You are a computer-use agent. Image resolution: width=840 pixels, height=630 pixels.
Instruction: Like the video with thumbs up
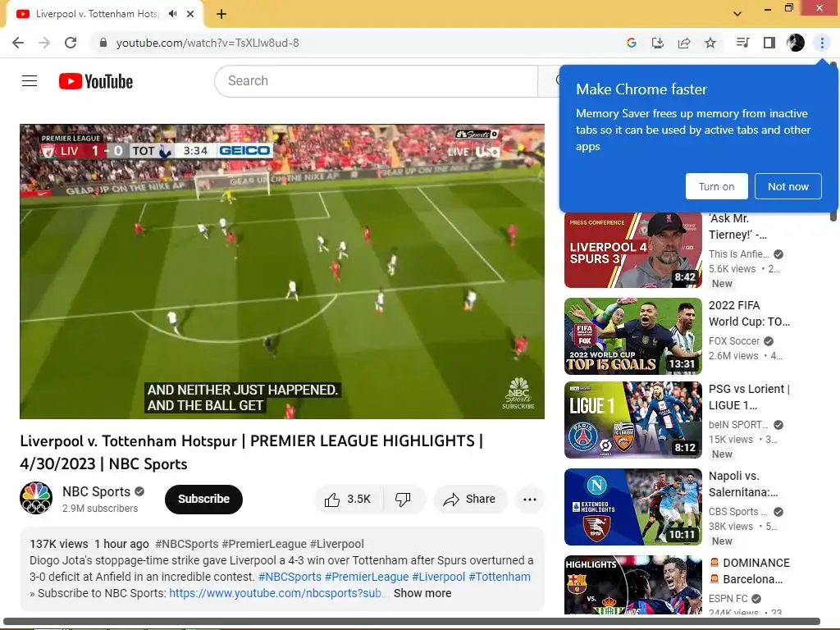tap(349, 500)
